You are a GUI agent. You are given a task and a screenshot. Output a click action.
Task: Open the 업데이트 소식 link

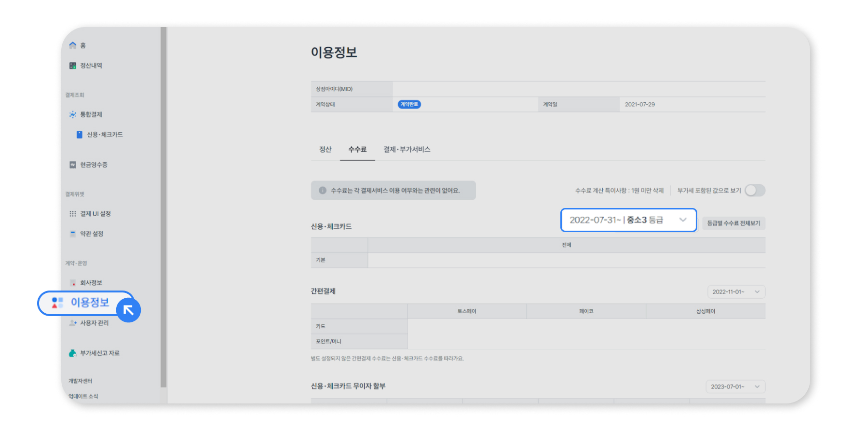click(83, 396)
